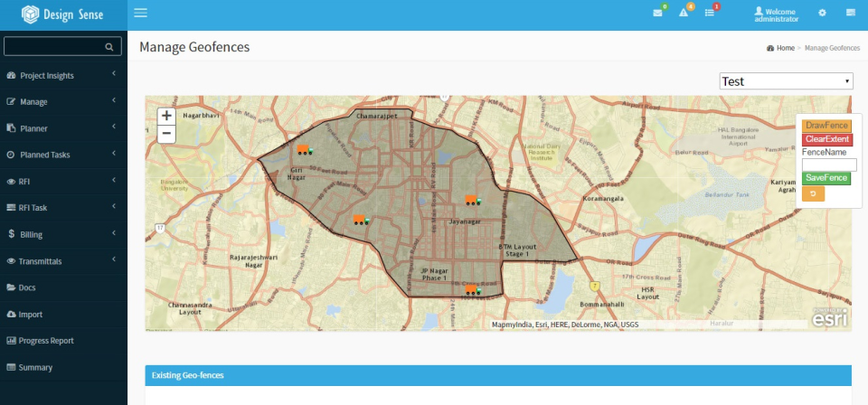Select the truck marker below JP Nagar Phase 1
This screenshot has height=405, width=868.
tap(473, 289)
